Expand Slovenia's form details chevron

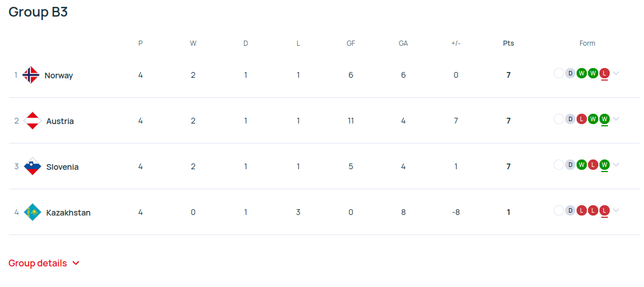tap(615, 165)
